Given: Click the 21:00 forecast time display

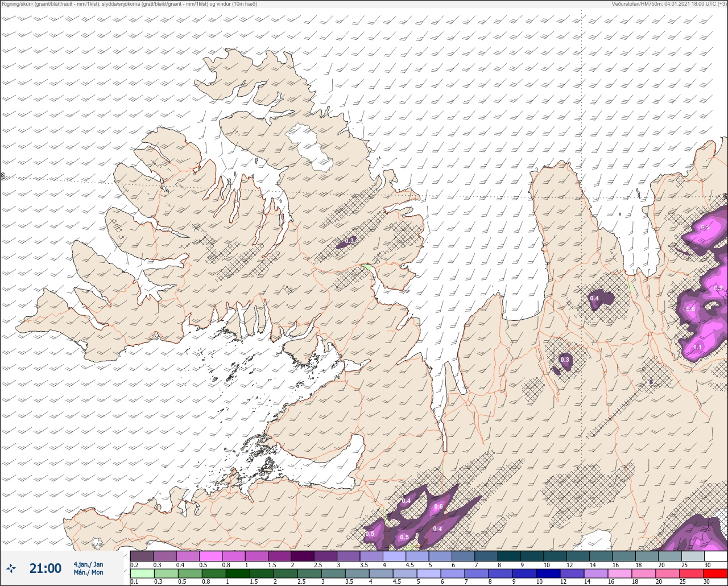Looking at the screenshot, I should [x=45, y=568].
